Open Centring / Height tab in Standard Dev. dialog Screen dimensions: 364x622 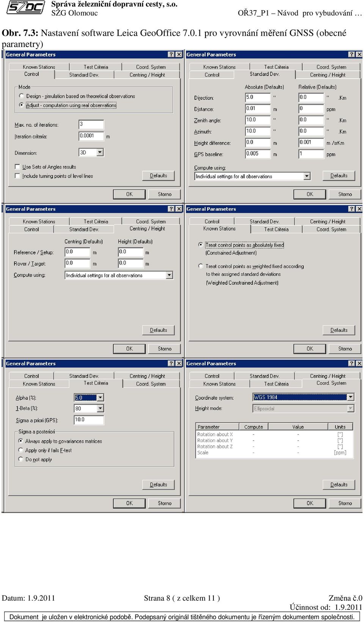[x=328, y=75]
